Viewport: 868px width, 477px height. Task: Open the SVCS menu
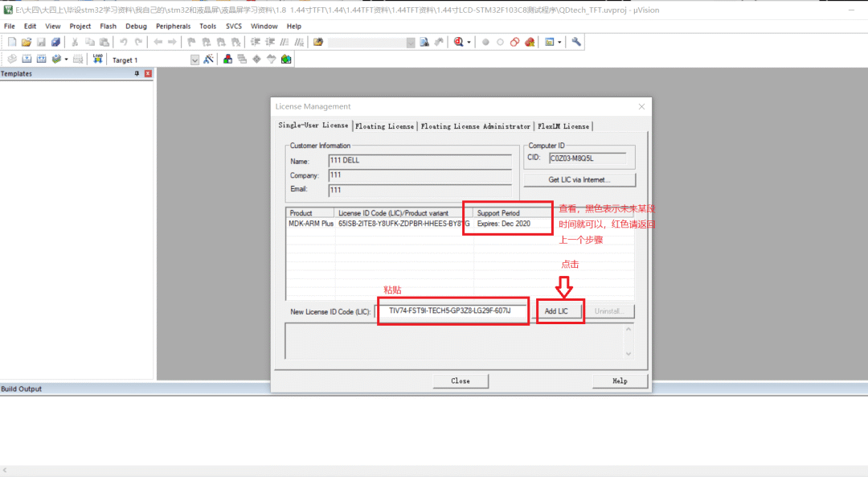(234, 26)
